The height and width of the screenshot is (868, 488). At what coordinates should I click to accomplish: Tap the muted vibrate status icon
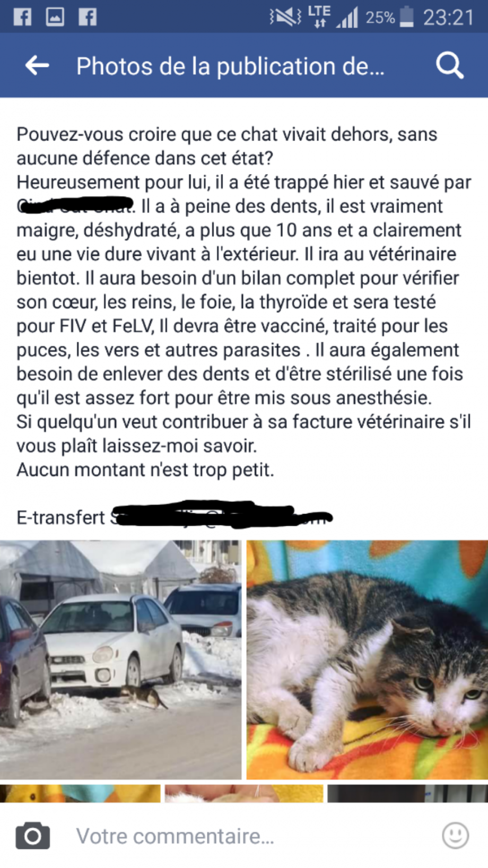285,17
